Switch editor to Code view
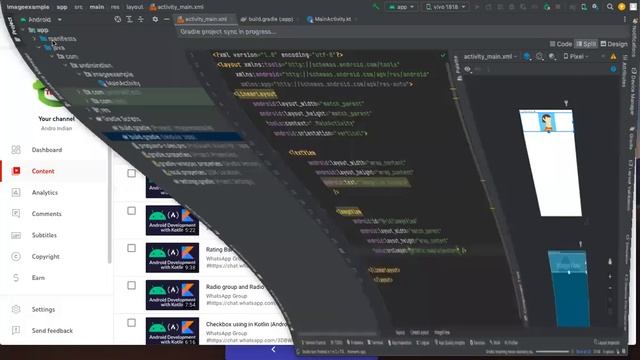The width and height of the screenshot is (640, 360). tap(560, 44)
